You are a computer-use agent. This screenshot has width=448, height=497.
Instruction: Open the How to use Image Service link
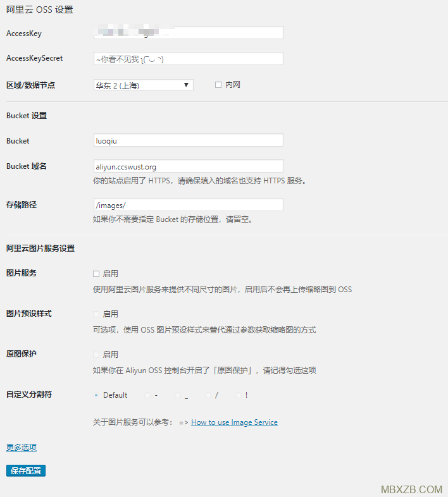coord(234,422)
